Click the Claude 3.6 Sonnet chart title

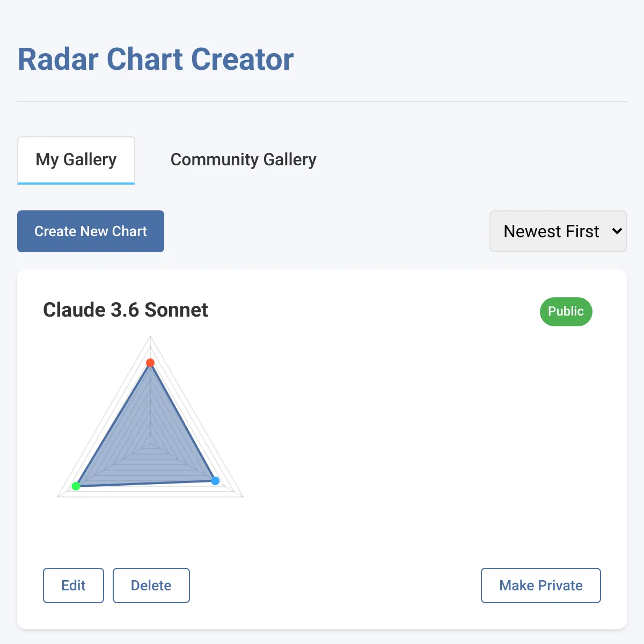[x=126, y=310]
